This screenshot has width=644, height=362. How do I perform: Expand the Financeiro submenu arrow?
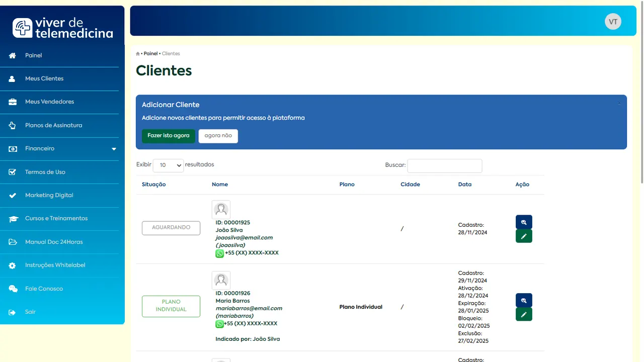pyautogui.click(x=114, y=149)
